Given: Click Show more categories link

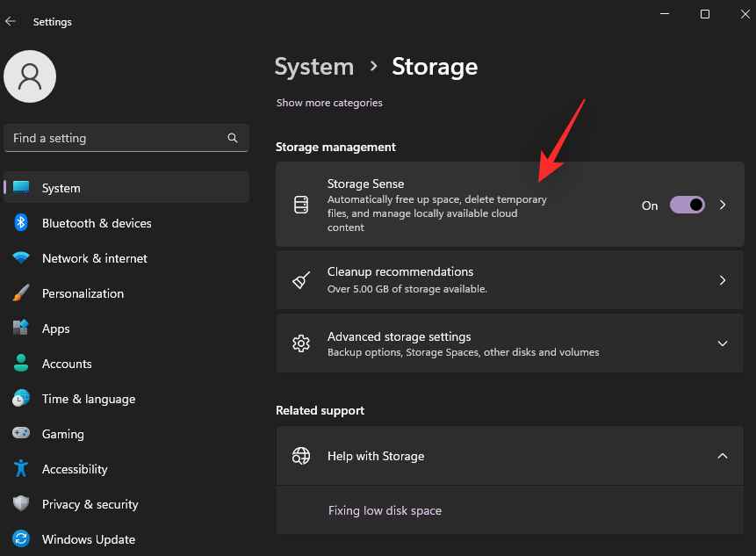Looking at the screenshot, I should (329, 103).
